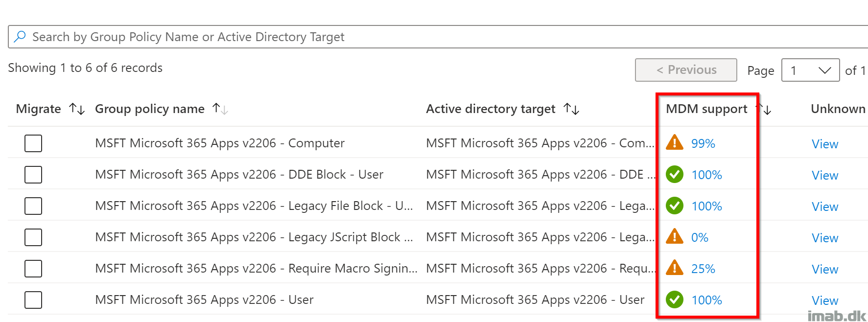Viewport: 868px width, 322px height.
Task: Click the MDM support column header
Action: click(706, 109)
